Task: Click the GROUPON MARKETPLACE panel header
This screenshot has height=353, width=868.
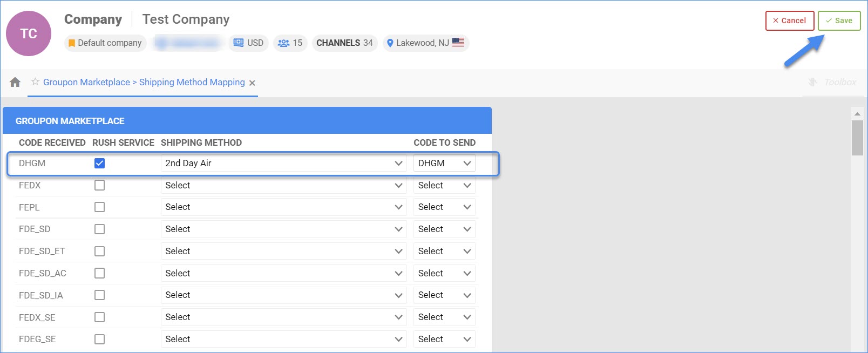Action: [247, 121]
